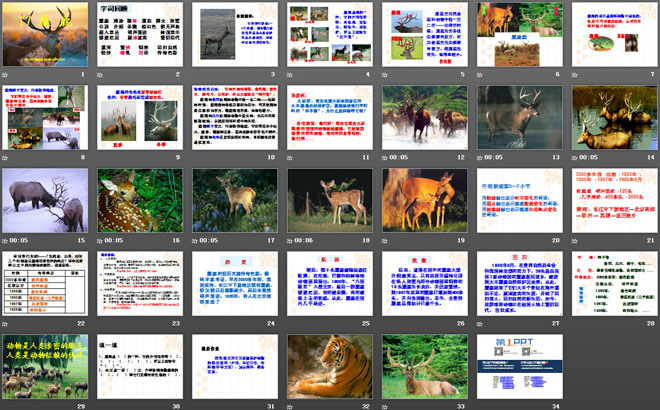Click the animation star below slide 8
Screen dimensions: 660x410
(x=7, y=157)
